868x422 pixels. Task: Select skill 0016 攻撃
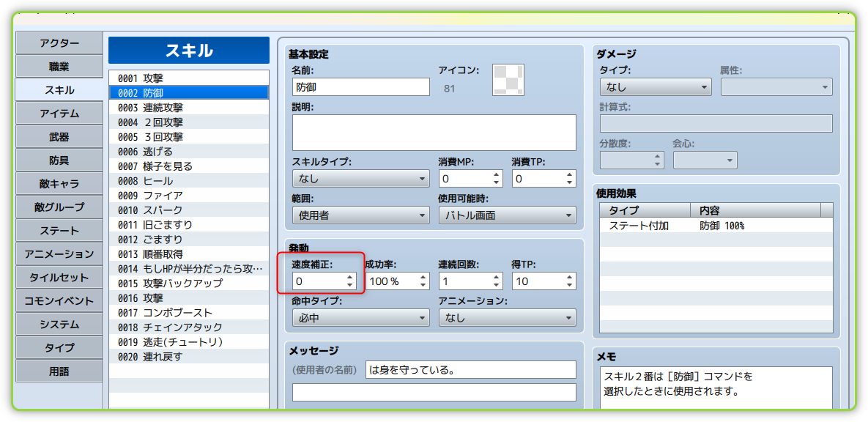189,298
